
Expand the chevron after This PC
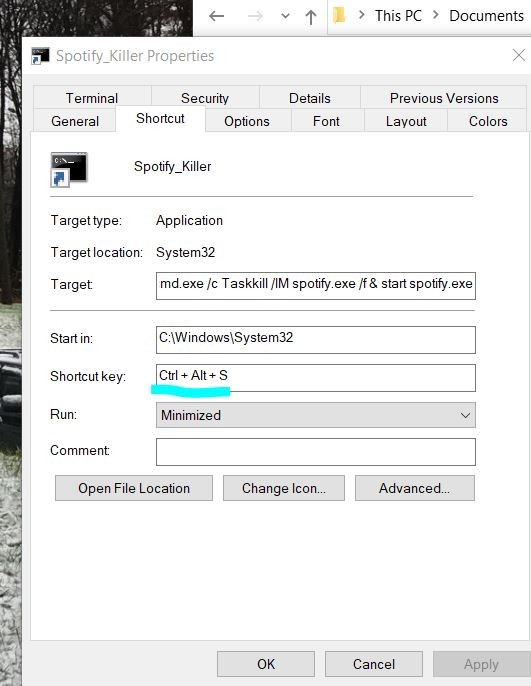[x=436, y=15]
